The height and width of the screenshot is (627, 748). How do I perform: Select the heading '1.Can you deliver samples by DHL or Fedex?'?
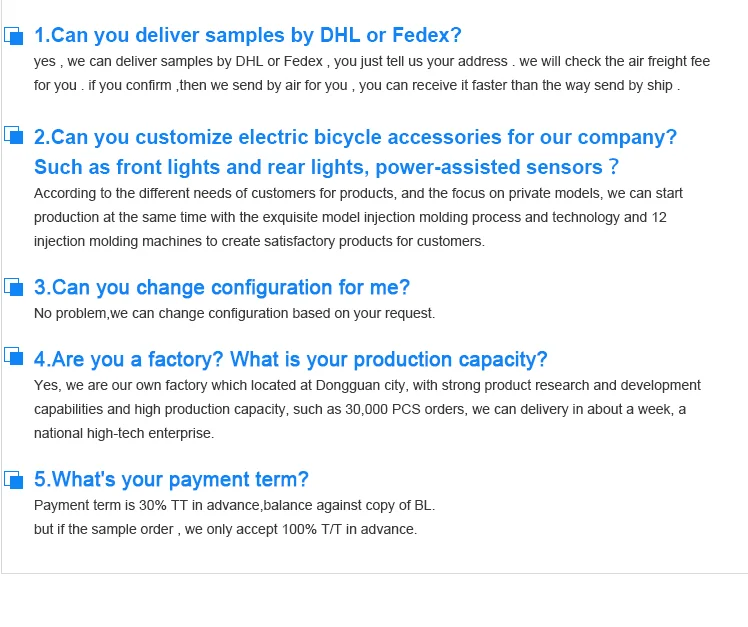tap(248, 36)
